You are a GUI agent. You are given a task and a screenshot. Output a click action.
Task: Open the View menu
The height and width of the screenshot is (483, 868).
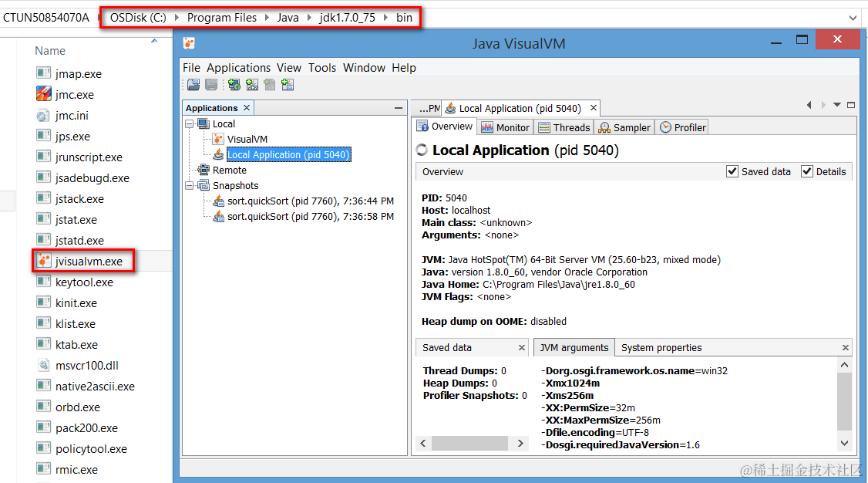click(289, 68)
